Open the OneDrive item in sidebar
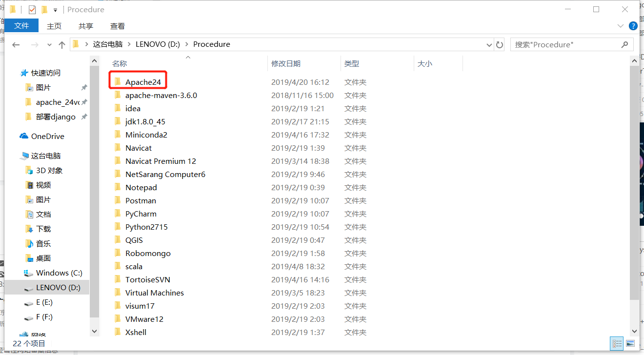 pos(49,136)
